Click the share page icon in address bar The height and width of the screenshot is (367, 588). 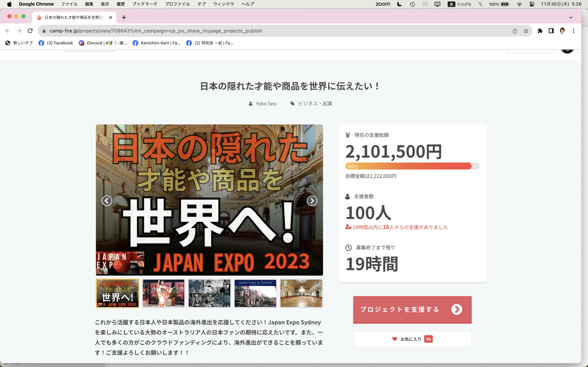click(x=515, y=31)
